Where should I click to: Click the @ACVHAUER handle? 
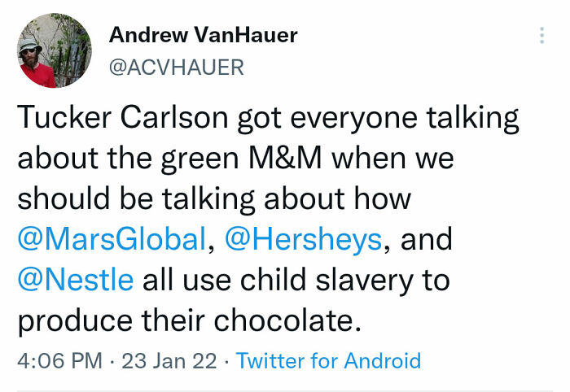click(176, 67)
